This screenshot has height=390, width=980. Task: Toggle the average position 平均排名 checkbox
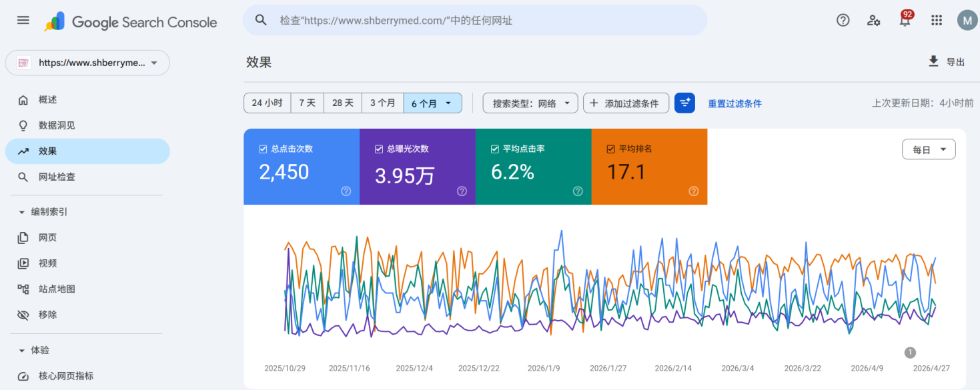coord(611,149)
